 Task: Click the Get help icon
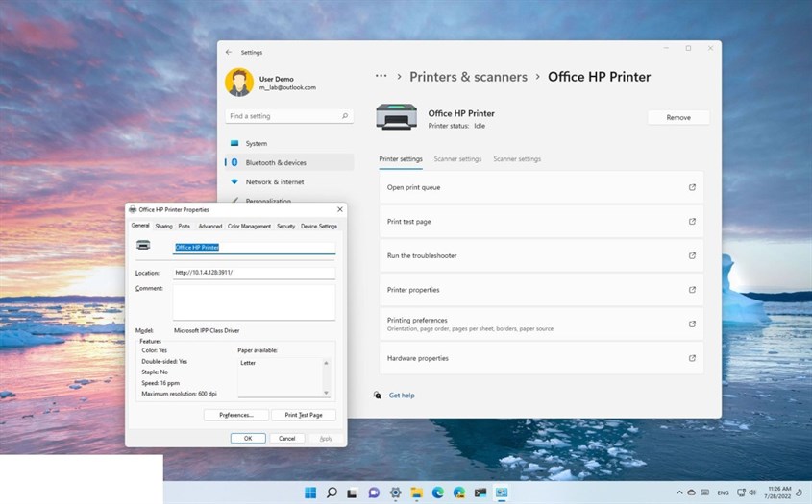tap(379, 395)
